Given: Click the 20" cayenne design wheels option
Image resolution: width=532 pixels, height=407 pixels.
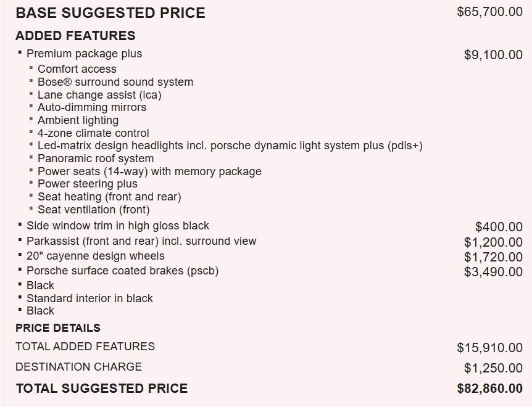Looking at the screenshot, I should (x=95, y=256).
